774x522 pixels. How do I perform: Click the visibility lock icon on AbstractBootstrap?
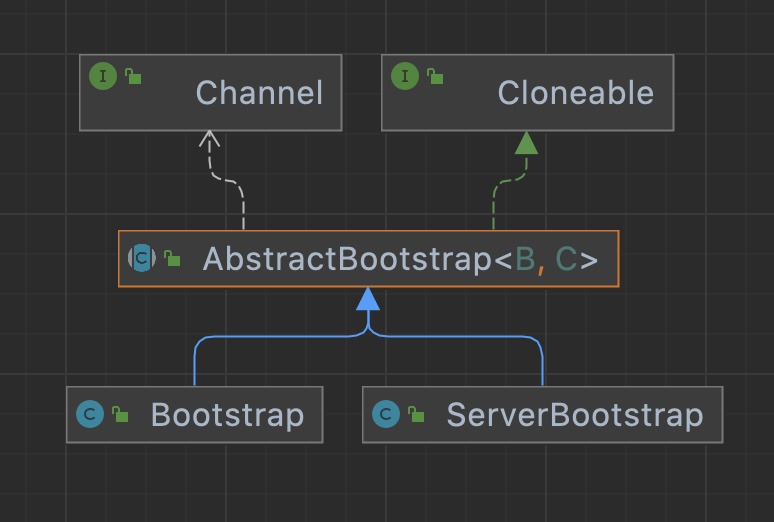coord(172,260)
